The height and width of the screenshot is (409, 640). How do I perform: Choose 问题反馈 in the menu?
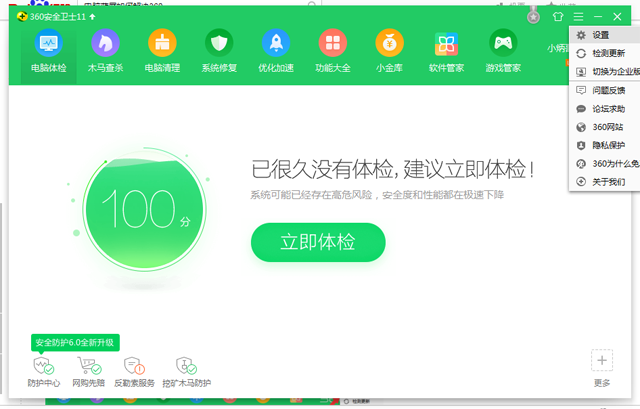pyautogui.click(x=604, y=90)
